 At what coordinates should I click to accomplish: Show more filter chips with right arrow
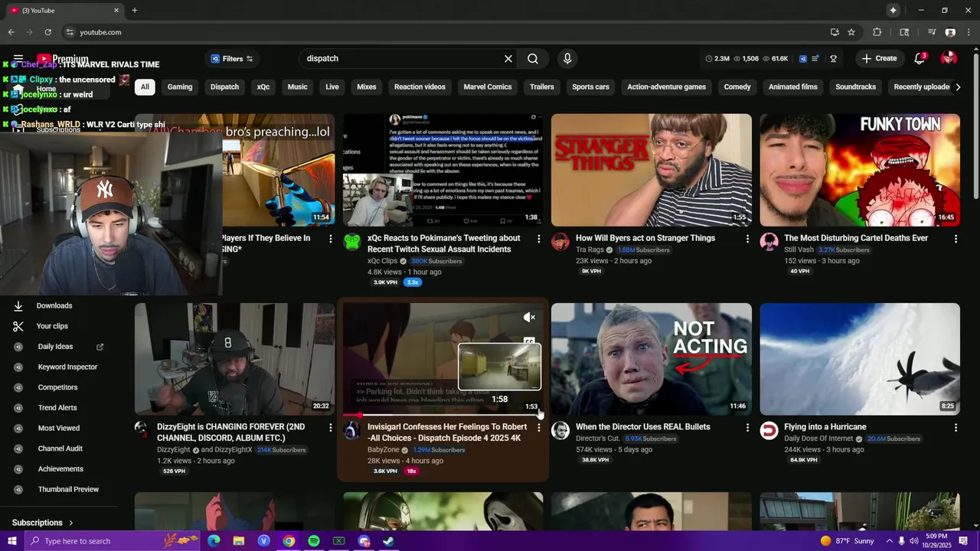click(958, 86)
